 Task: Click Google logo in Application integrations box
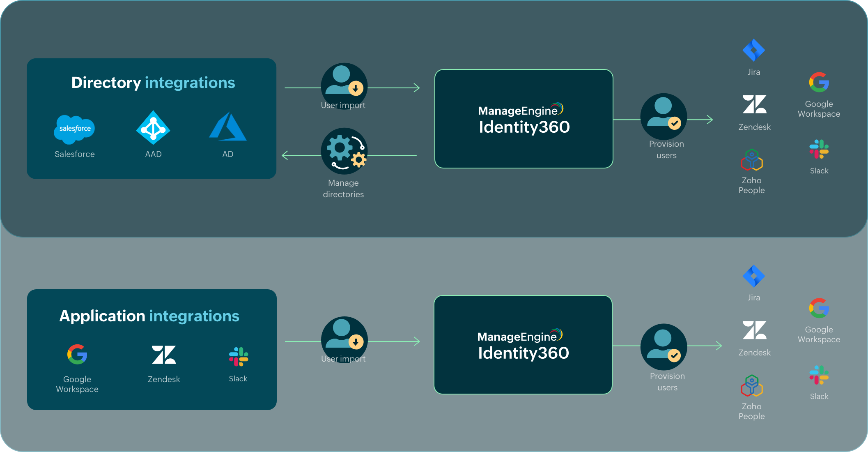point(77,354)
